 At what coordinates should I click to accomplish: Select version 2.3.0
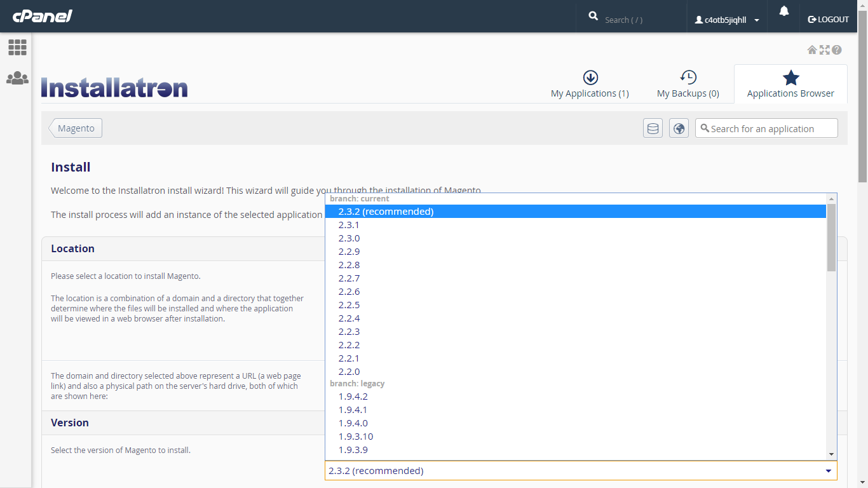point(576,238)
